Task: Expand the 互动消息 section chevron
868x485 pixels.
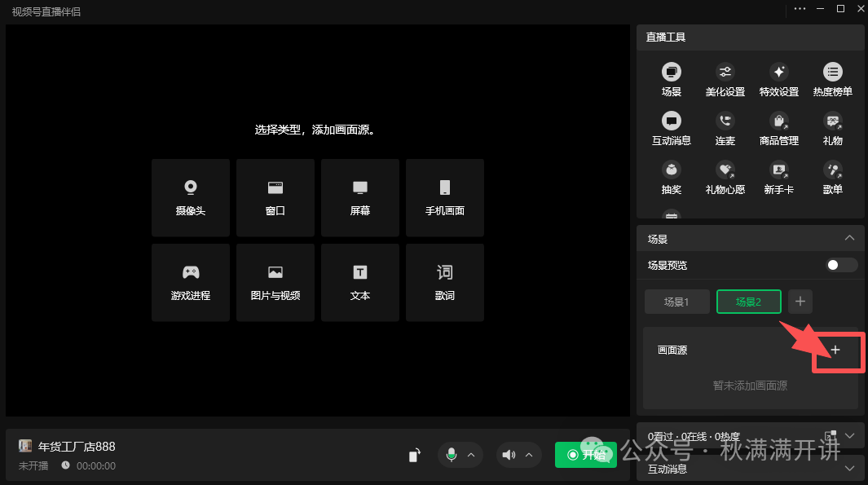Action: (850, 470)
